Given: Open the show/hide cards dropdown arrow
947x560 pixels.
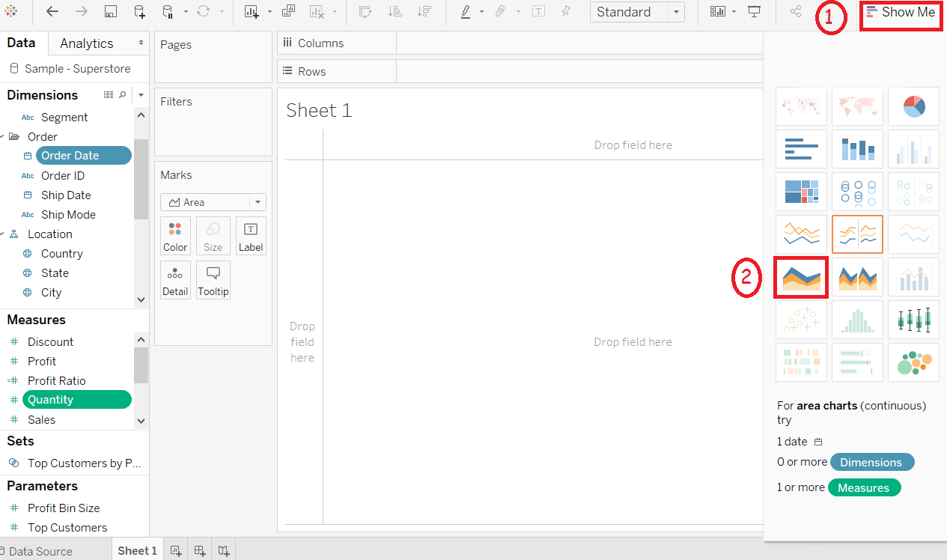Looking at the screenshot, I should [734, 12].
